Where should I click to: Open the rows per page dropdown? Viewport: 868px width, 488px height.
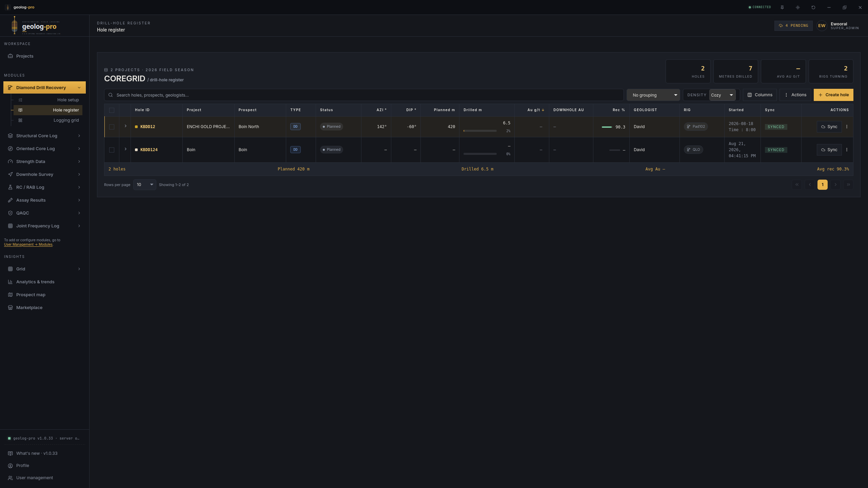(x=145, y=185)
